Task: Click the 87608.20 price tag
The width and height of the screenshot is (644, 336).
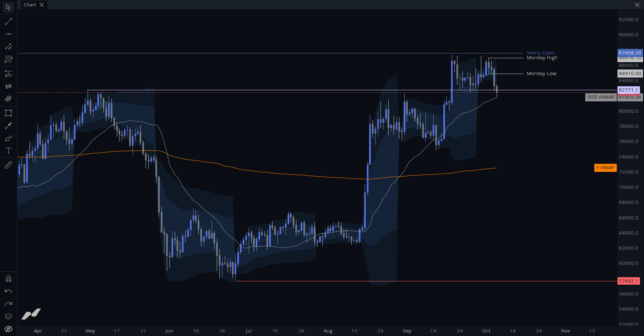Action: point(630,53)
